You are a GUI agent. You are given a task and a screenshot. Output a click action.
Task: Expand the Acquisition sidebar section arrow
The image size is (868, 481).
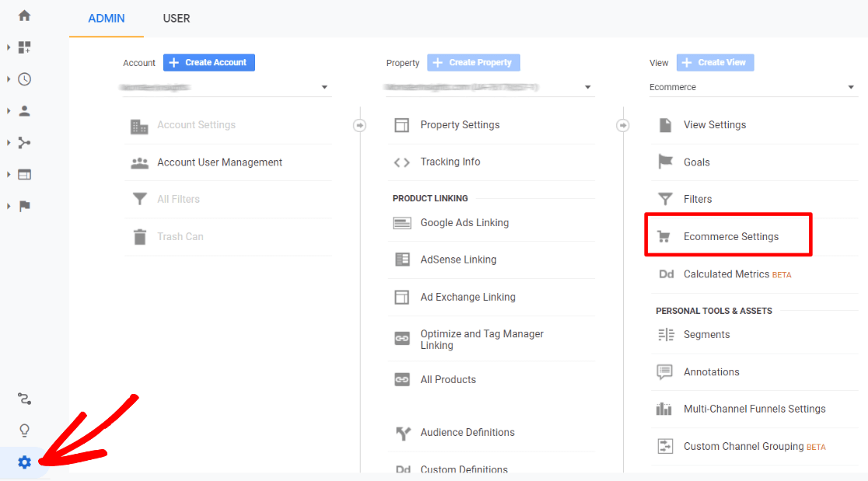[x=9, y=143]
